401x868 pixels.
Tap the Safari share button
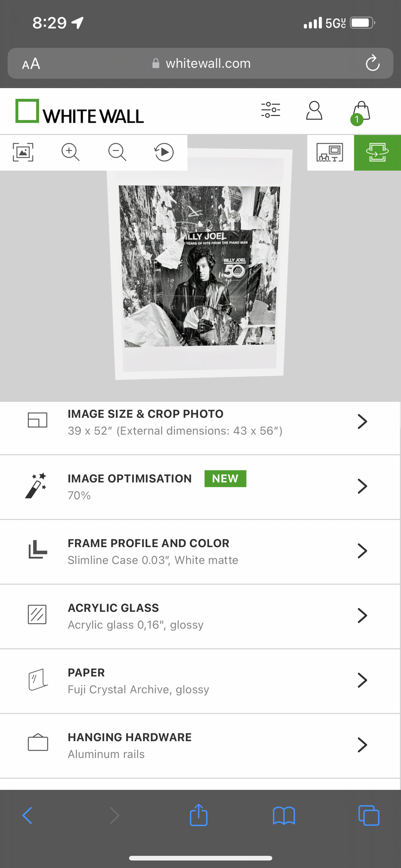(199, 815)
